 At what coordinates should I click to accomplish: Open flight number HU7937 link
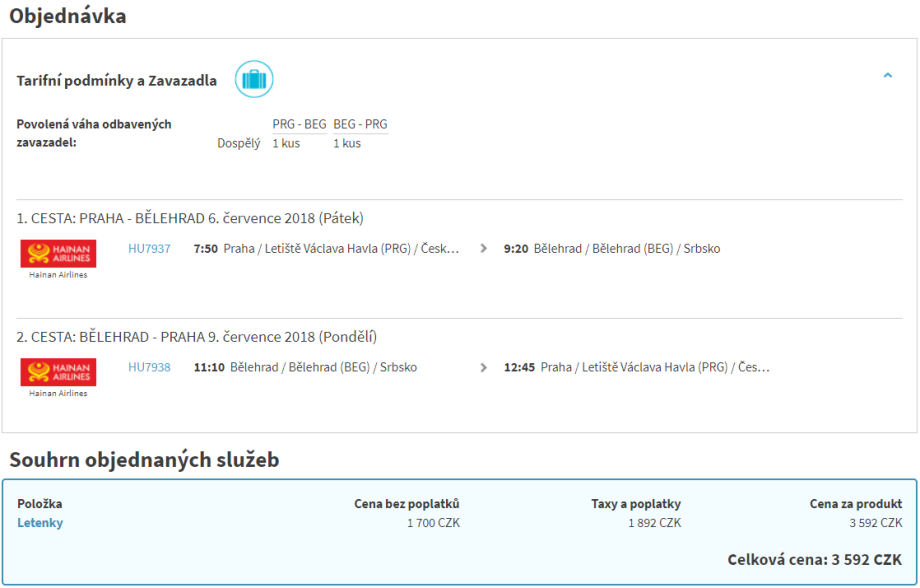(149, 249)
